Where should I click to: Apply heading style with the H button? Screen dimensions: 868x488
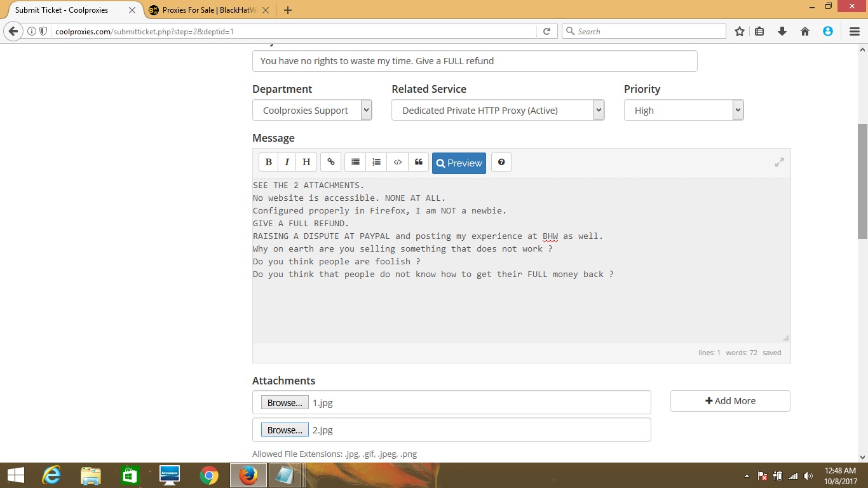(x=306, y=163)
